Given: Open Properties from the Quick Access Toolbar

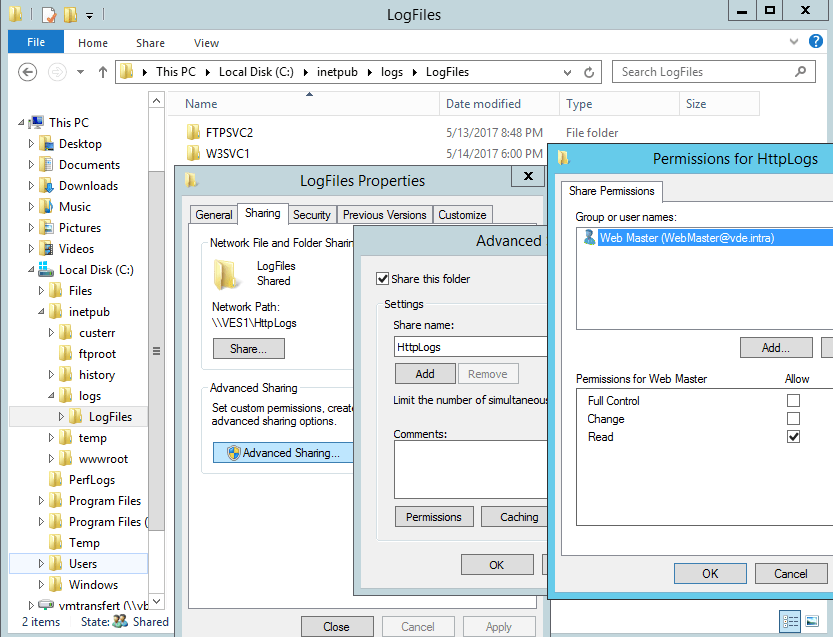Looking at the screenshot, I should click(x=47, y=14).
